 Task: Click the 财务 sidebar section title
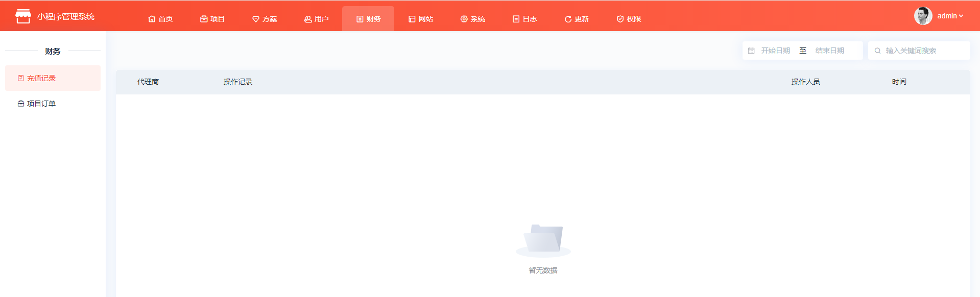tap(53, 51)
